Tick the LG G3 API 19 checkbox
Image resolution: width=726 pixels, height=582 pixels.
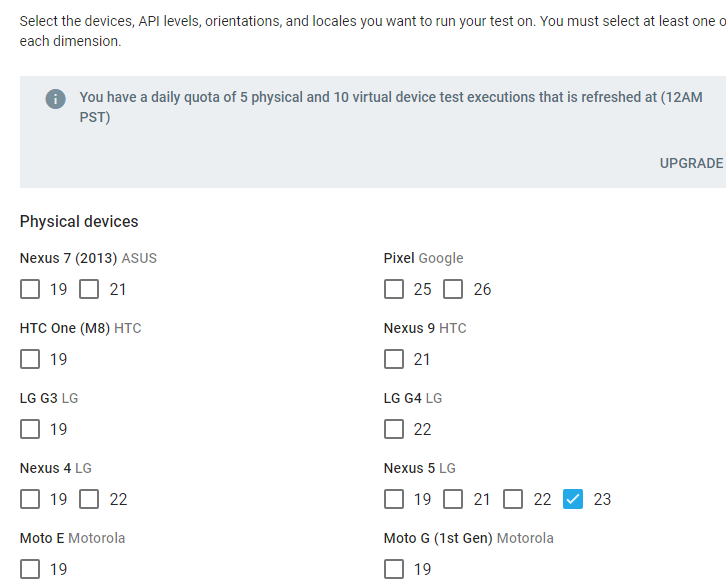tap(30, 429)
